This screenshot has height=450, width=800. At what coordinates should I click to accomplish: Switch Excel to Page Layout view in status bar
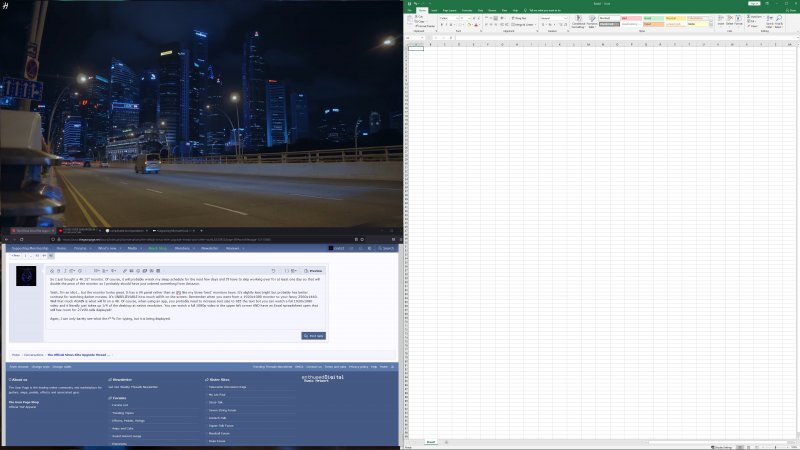coord(748,447)
